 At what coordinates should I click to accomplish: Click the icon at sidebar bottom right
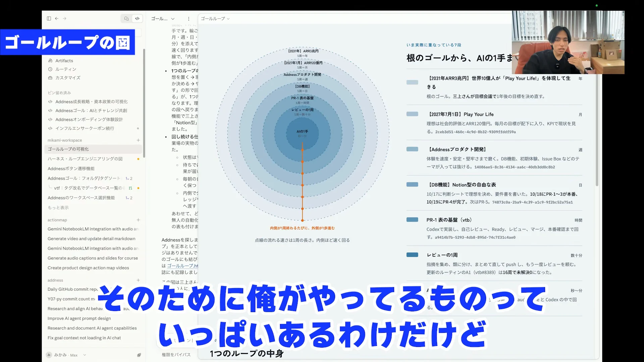click(x=139, y=355)
